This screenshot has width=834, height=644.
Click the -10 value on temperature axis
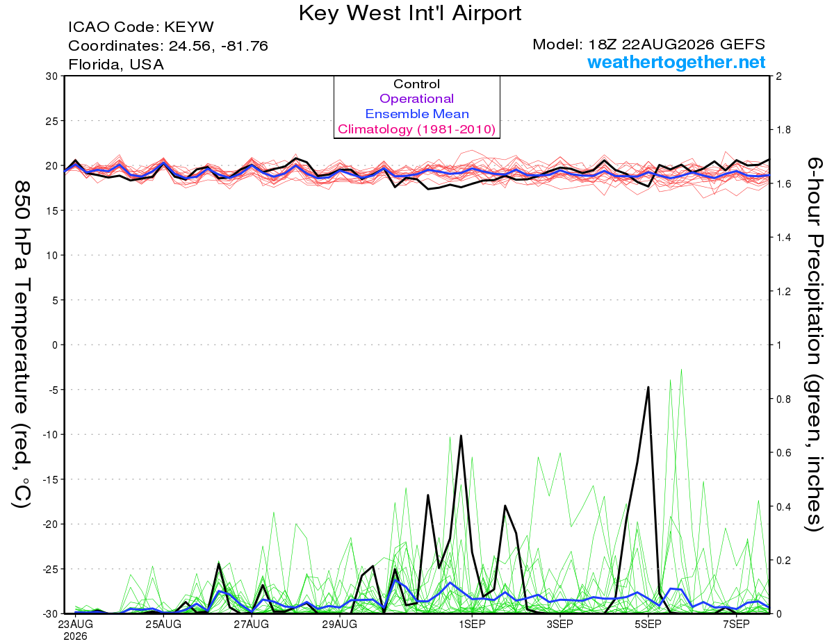click(x=50, y=434)
